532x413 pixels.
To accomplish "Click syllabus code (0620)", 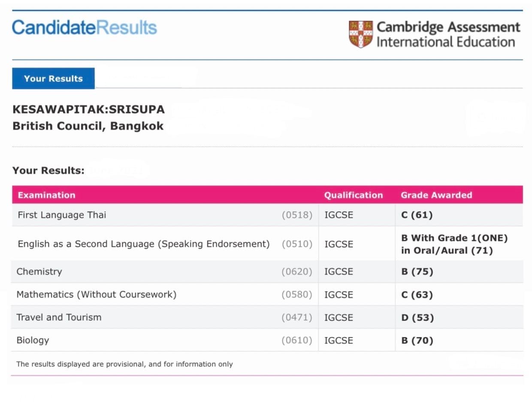I will pyautogui.click(x=297, y=272).
